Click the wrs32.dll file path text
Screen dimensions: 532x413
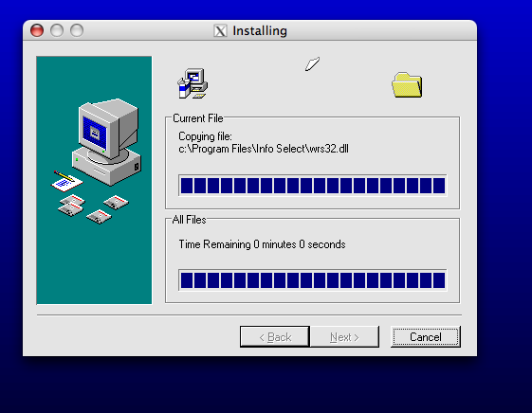264,149
